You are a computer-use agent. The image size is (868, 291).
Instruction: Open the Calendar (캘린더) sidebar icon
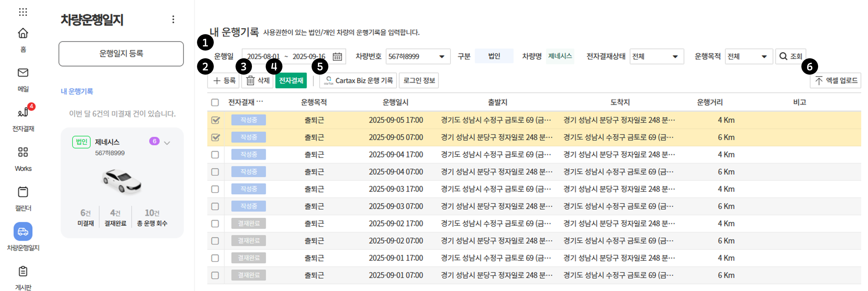pyautogui.click(x=23, y=192)
